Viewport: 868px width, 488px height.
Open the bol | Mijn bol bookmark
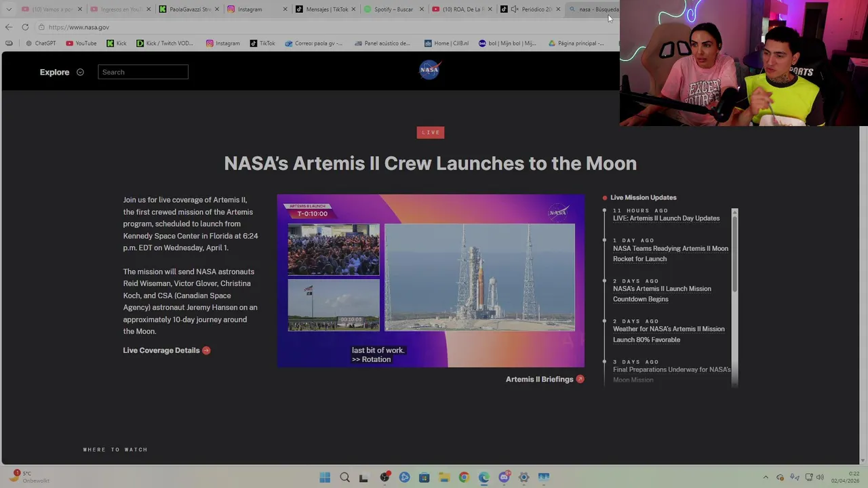(x=507, y=43)
